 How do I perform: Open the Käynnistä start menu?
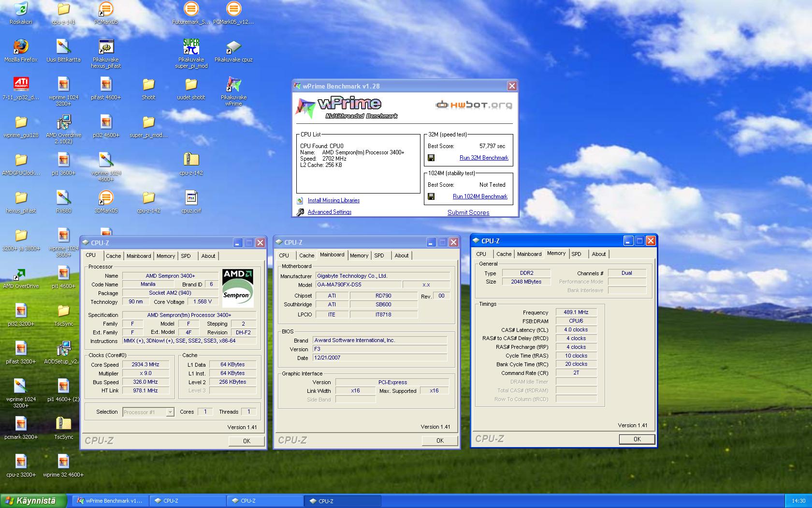click(x=33, y=501)
